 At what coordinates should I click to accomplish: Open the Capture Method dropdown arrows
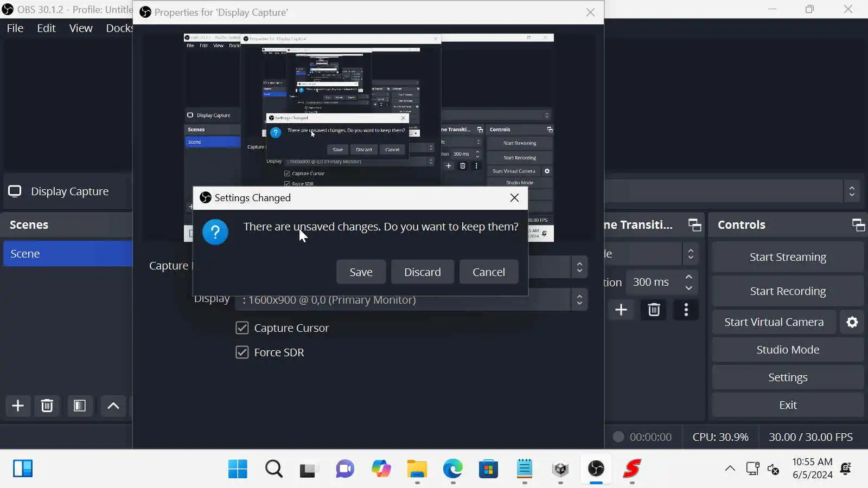[x=579, y=267]
